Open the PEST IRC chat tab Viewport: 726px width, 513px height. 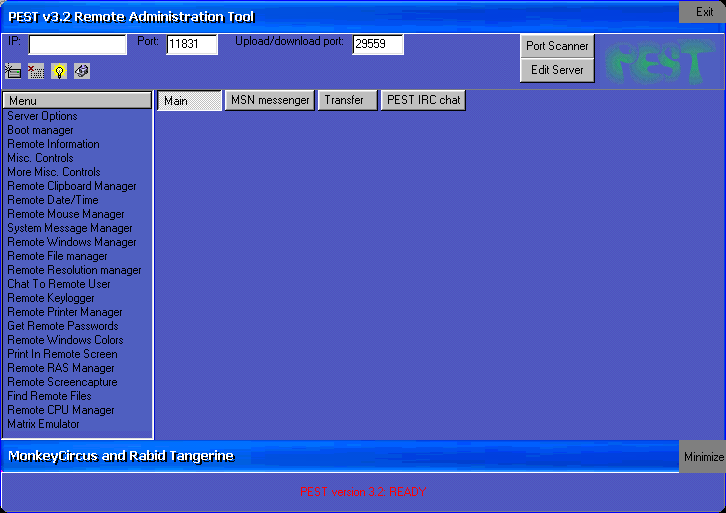pos(423,100)
